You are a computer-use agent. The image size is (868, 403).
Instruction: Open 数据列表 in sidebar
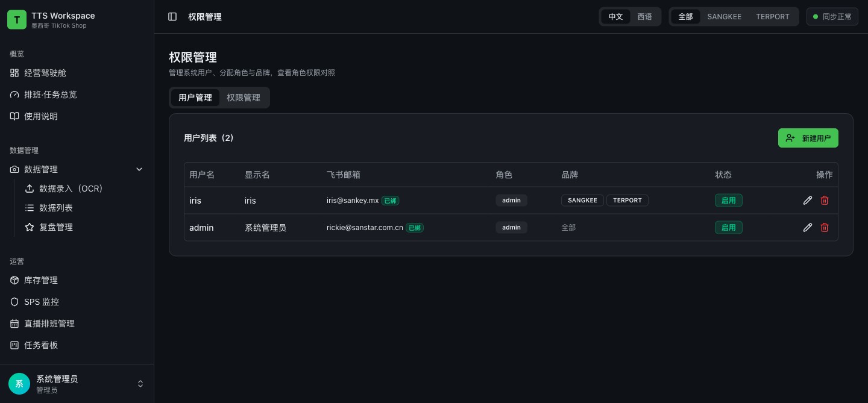[x=84, y=208]
